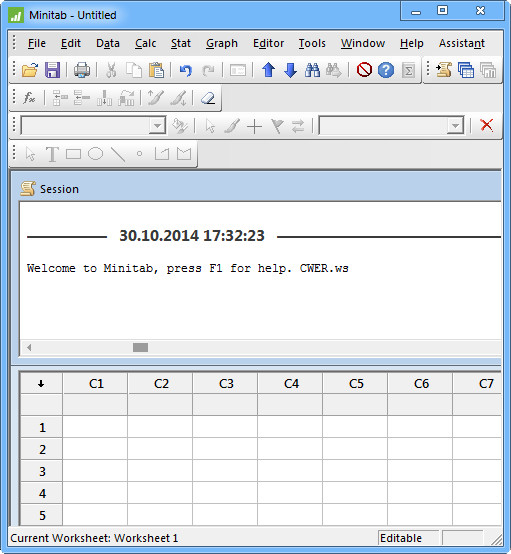Select row header 5
The height and width of the screenshot is (554, 511).
[x=42, y=515]
